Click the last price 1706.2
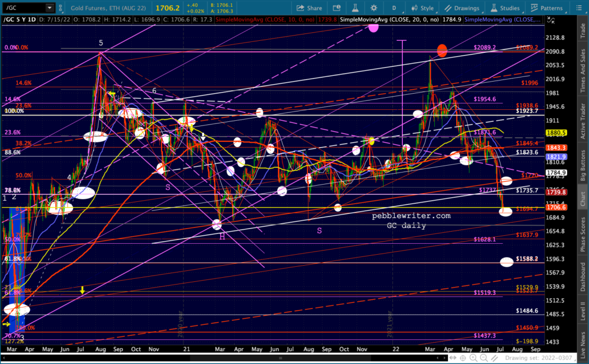Screen dimensions: 589x364 point(167,8)
